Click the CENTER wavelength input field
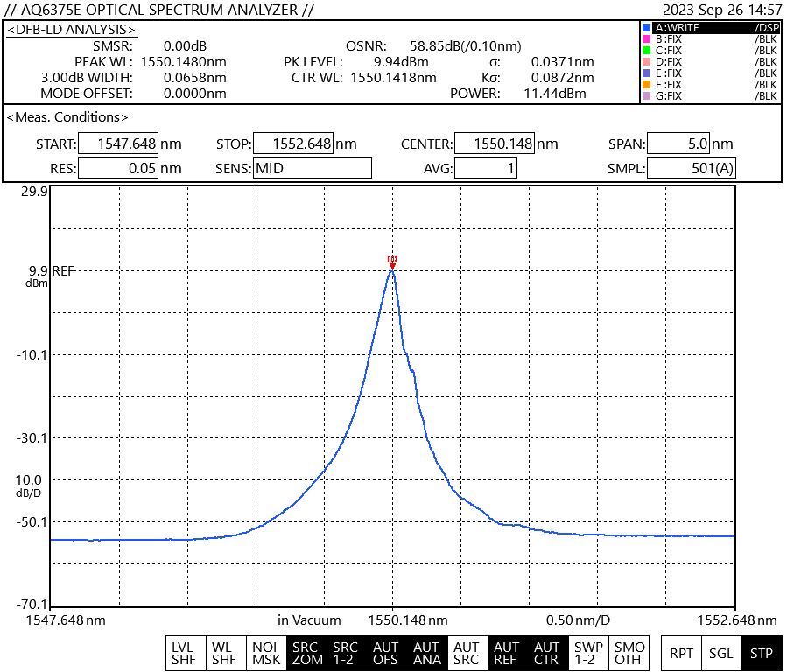 click(x=494, y=144)
